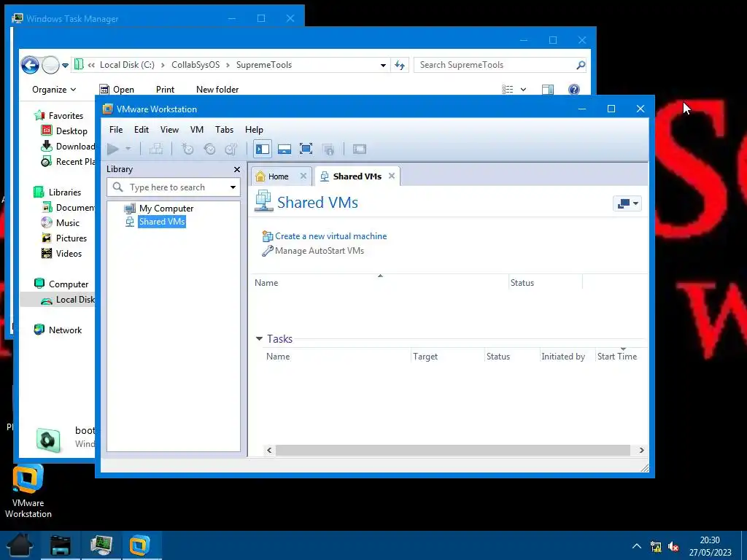Click the Start home button on taskbar
Screen dimensions: 747x560
coord(20,545)
